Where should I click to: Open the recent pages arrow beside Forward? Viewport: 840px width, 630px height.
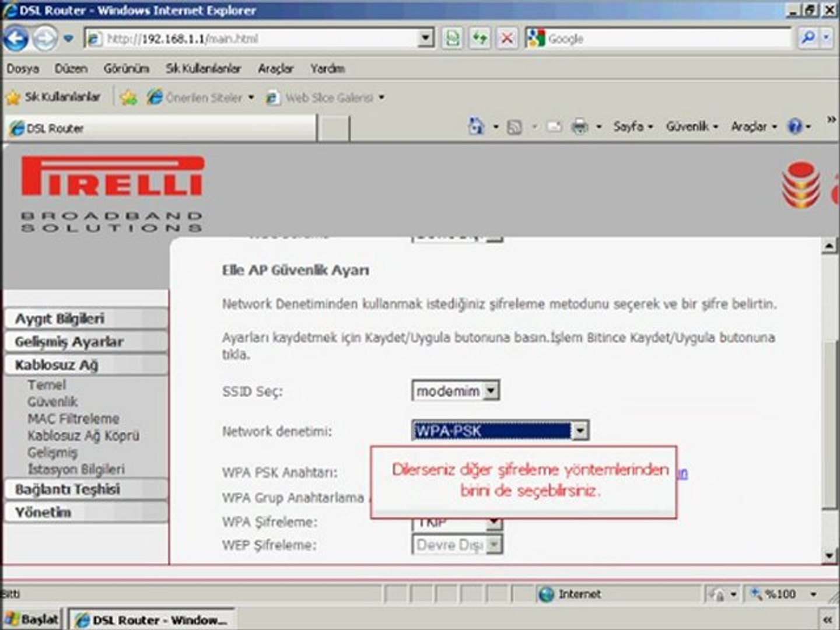click(69, 39)
